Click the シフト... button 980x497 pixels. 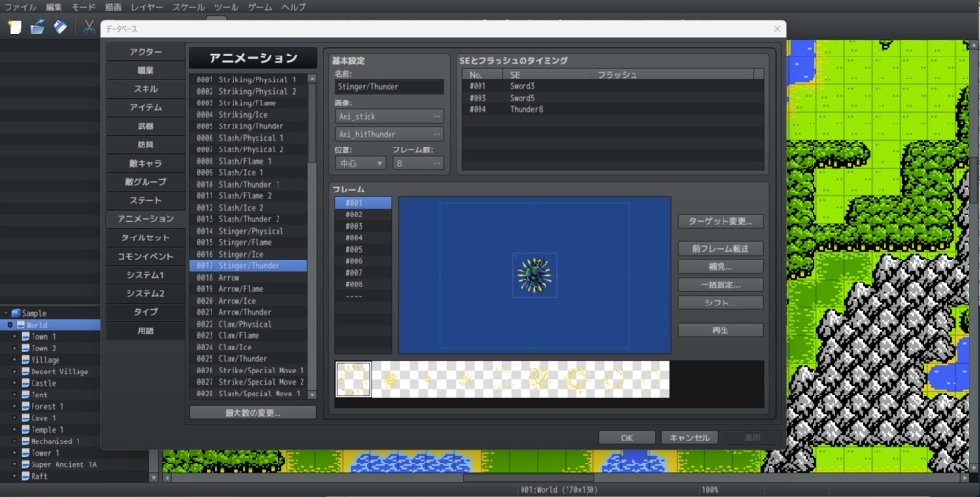tap(720, 304)
